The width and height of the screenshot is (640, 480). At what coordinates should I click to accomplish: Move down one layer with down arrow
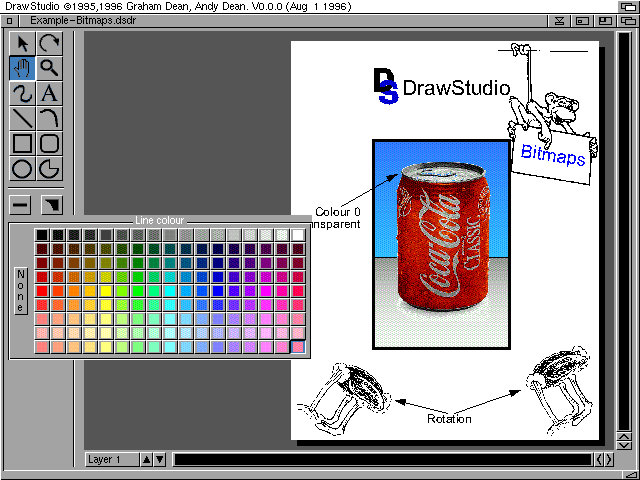160,460
